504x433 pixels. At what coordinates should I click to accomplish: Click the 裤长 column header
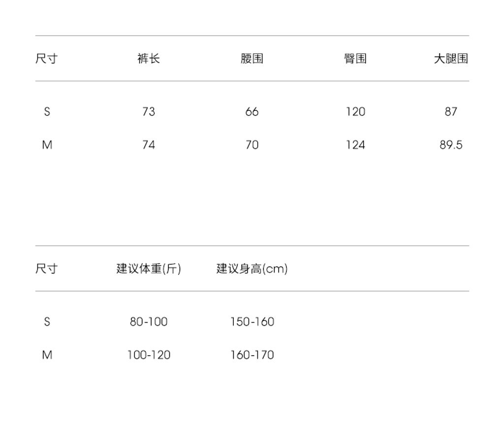coord(149,59)
